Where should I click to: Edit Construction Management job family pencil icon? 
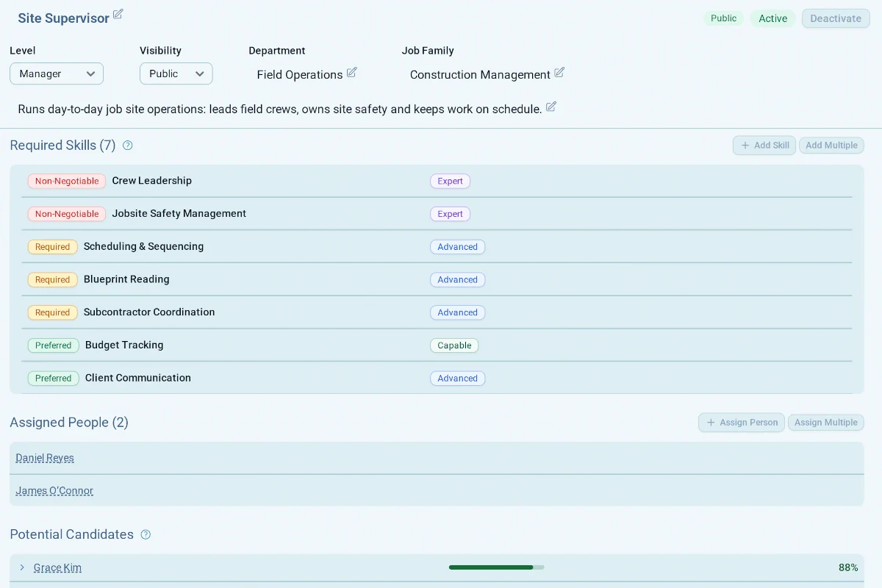[559, 72]
